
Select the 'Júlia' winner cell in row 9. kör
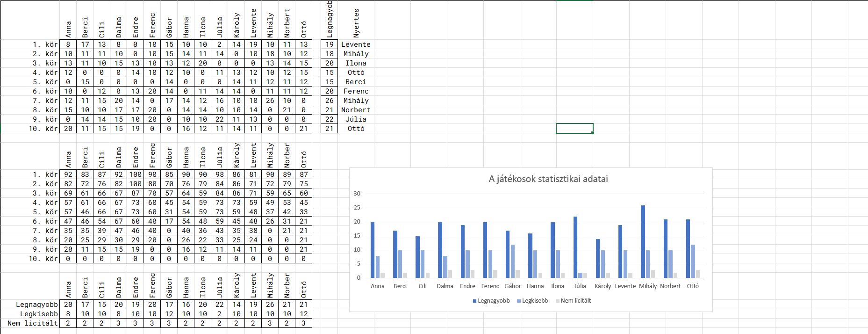pyautogui.click(x=356, y=119)
